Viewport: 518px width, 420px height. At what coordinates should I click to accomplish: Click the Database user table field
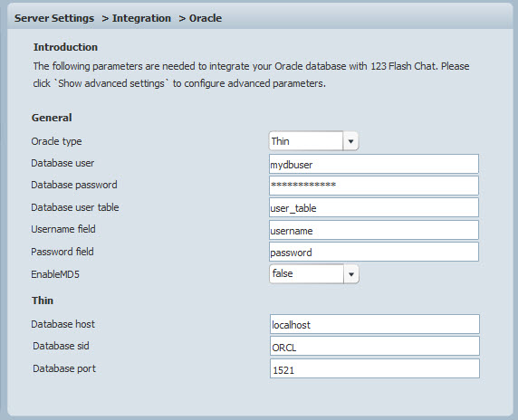(x=374, y=207)
